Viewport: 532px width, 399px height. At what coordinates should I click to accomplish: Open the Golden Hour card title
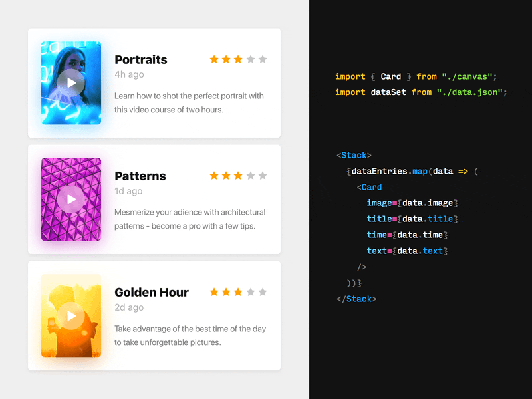151,292
